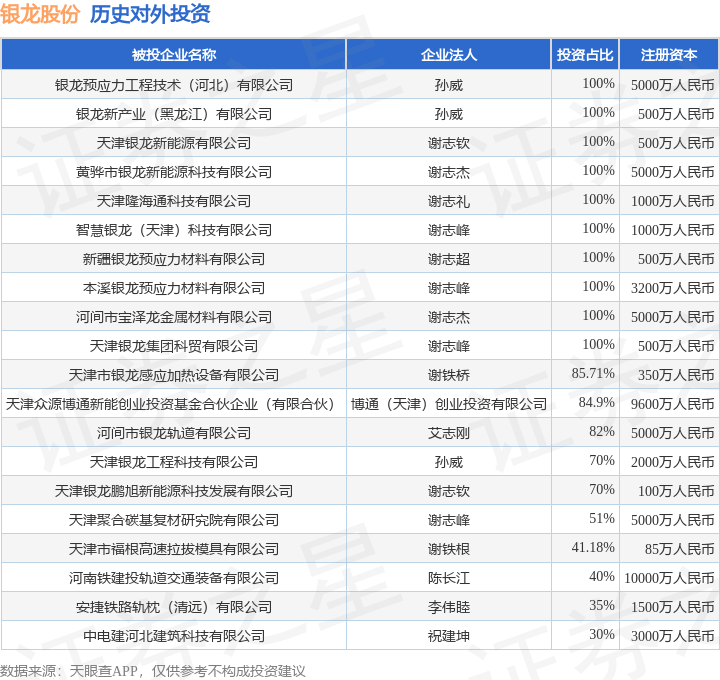Click 河间市宝泽龙金属材料有限公司 cell
This screenshot has height=680, width=720.
174,317
